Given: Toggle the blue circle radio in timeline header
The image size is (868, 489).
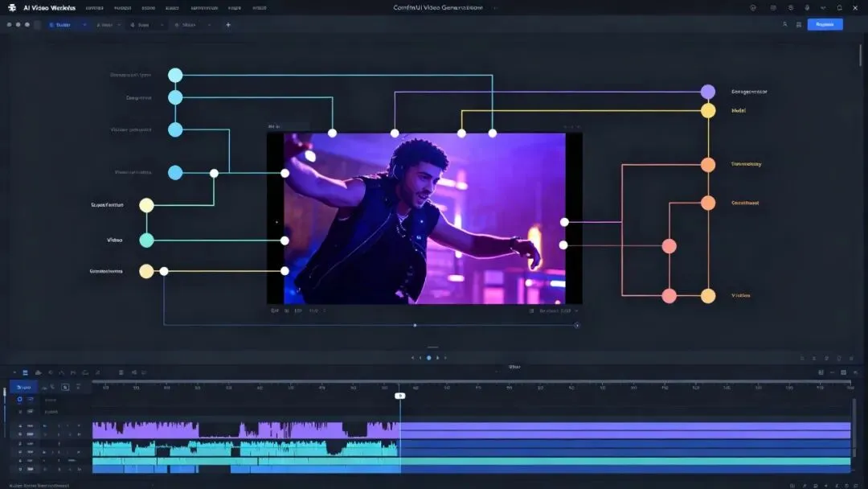Looking at the screenshot, I should (20, 399).
